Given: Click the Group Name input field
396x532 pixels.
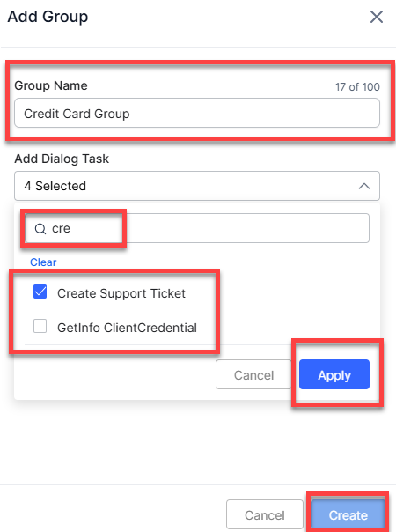Looking at the screenshot, I should click(x=197, y=113).
